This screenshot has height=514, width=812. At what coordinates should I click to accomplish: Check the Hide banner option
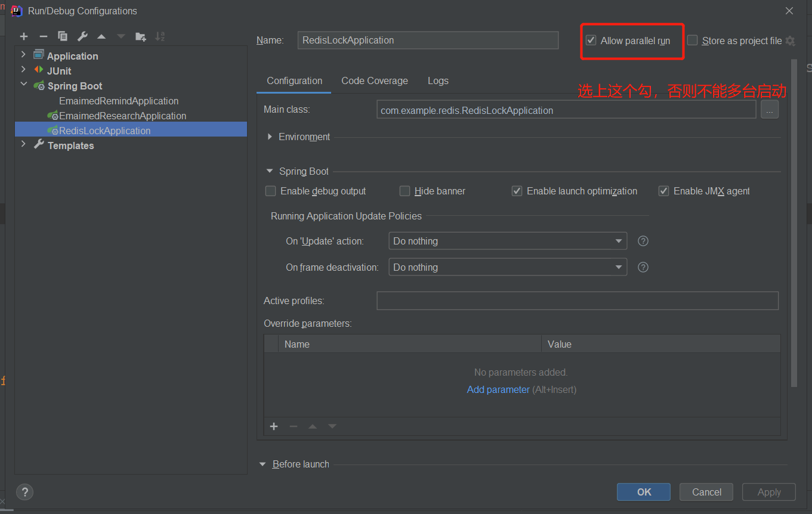click(x=405, y=191)
